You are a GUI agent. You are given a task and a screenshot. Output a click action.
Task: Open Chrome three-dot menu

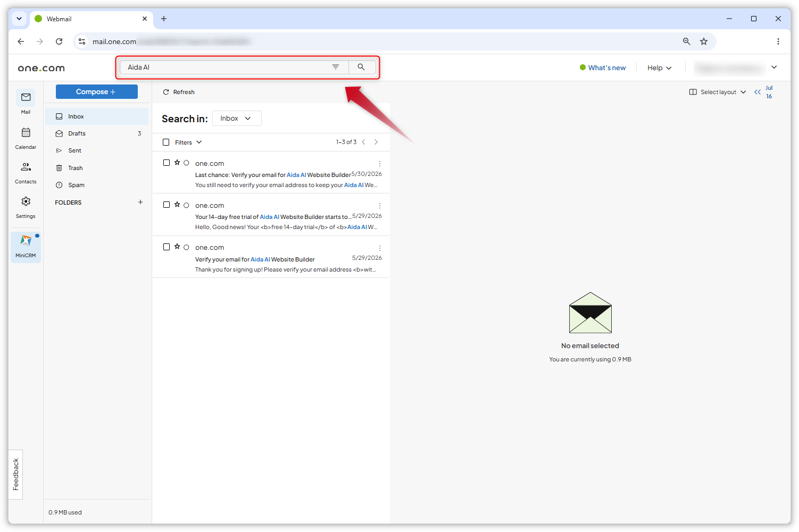[x=778, y=41]
